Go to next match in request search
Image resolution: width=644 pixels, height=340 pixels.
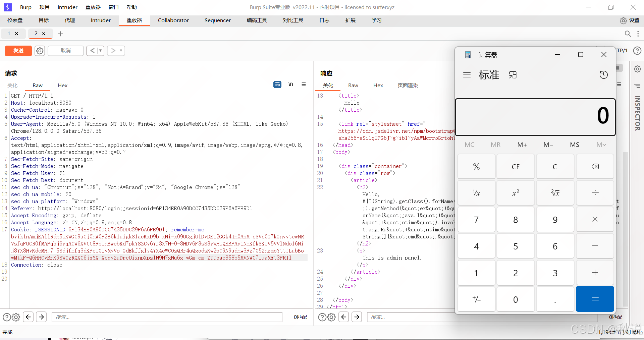coord(41,317)
